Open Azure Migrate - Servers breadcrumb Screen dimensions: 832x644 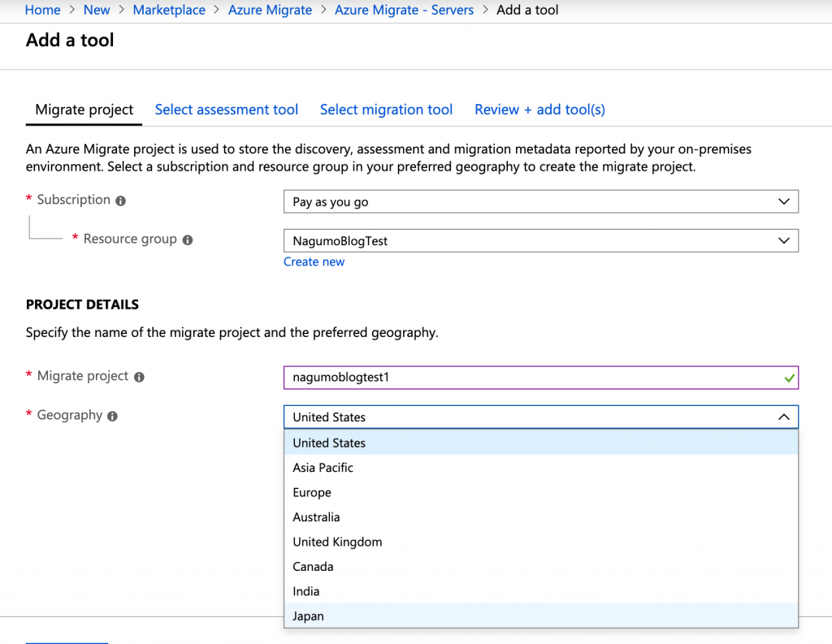point(404,10)
